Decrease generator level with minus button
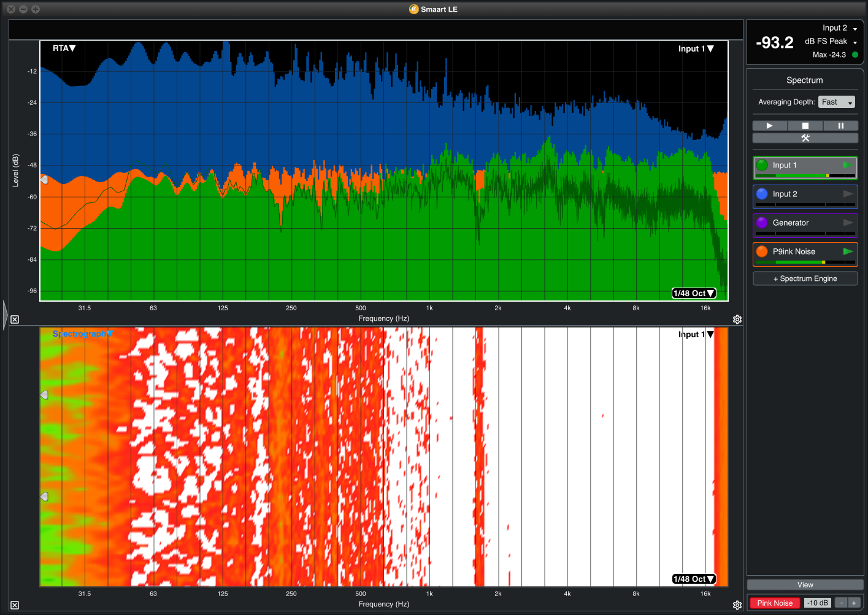This screenshot has height=615, width=868. pyautogui.click(x=842, y=603)
